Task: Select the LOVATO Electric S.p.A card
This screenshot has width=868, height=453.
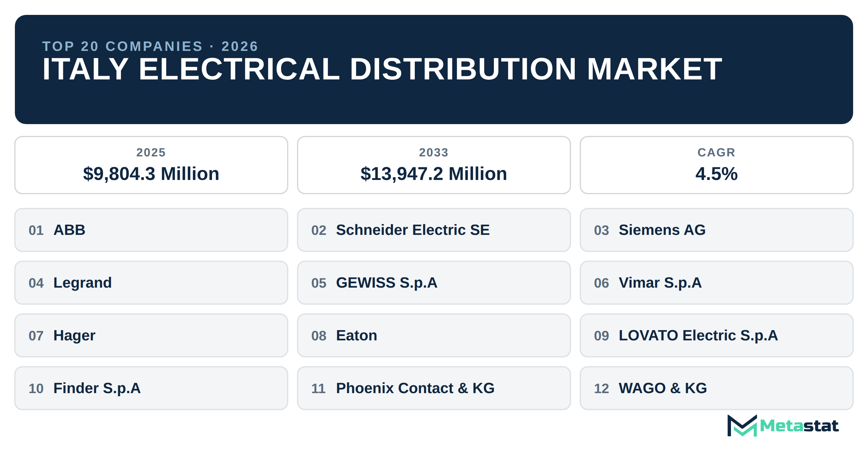Action: tap(716, 335)
